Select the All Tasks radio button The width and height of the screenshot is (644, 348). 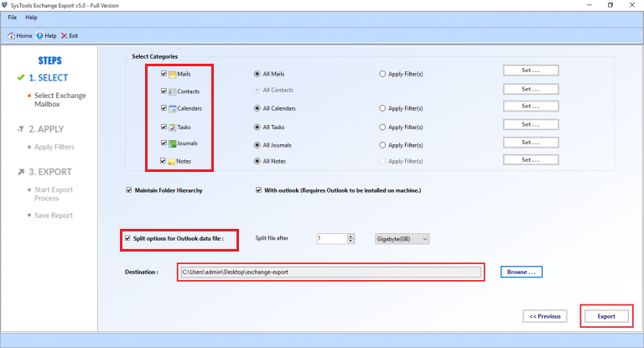pos(257,127)
